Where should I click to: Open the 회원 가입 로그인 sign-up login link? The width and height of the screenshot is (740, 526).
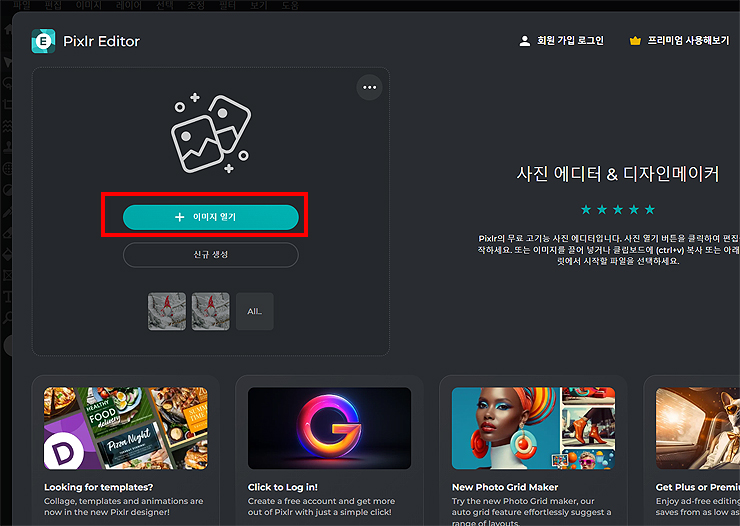click(570, 41)
